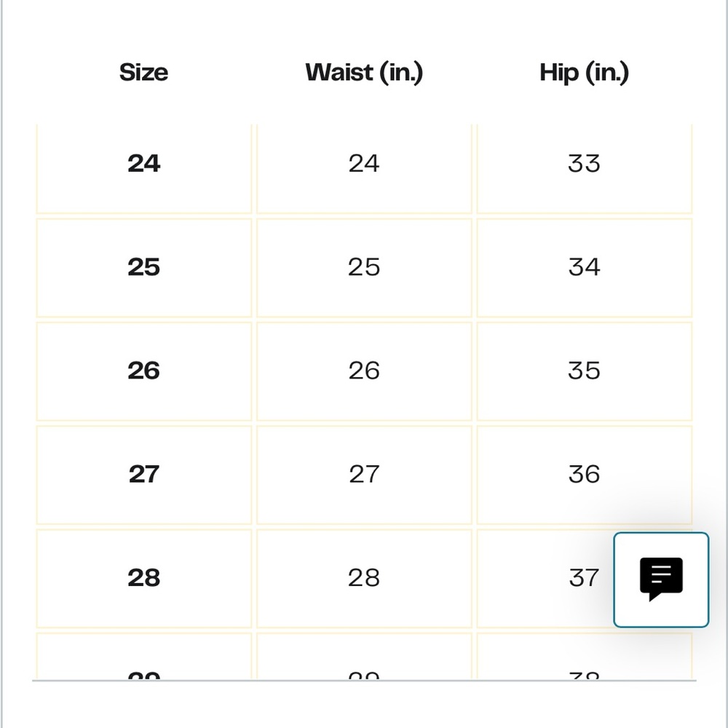728x728 pixels.
Task: Click the hip 37 value cell
Action: pyautogui.click(x=545, y=579)
